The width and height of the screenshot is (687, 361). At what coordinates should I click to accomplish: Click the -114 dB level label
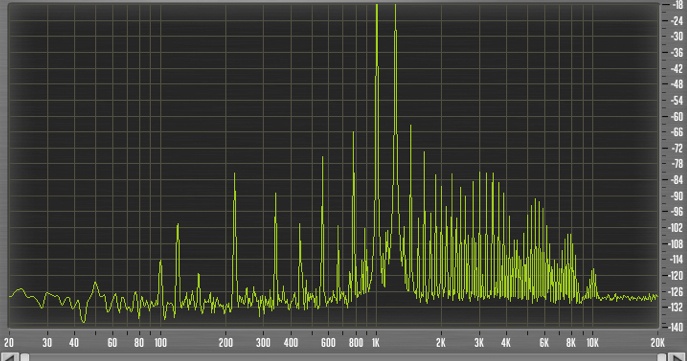pyautogui.click(x=676, y=259)
